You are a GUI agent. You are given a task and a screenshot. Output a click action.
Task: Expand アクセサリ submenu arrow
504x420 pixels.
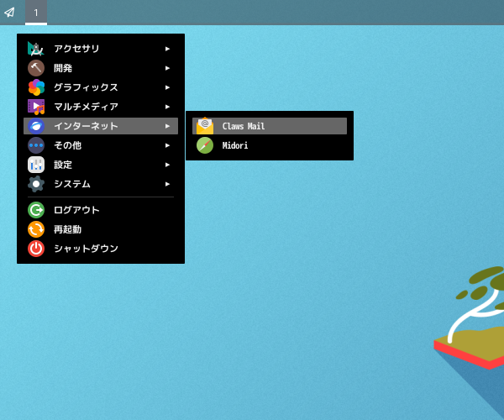pyautogui.click(x=167, y=49)
